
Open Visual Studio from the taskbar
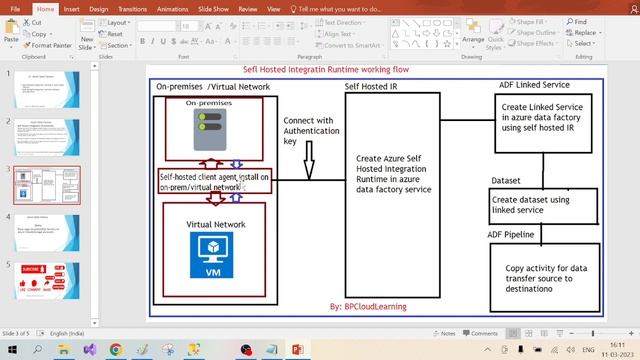click(x=90, y=350)
